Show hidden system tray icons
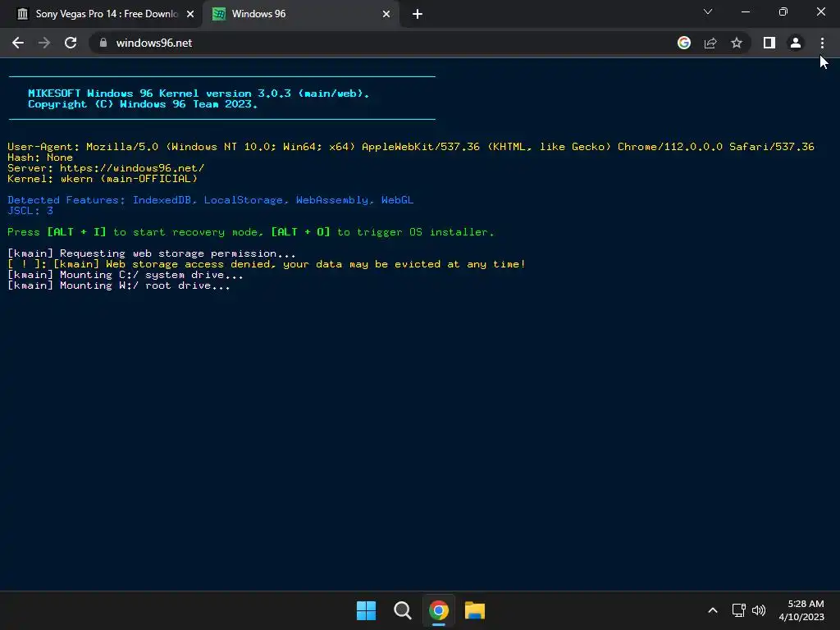 click(x=713, y=610)
